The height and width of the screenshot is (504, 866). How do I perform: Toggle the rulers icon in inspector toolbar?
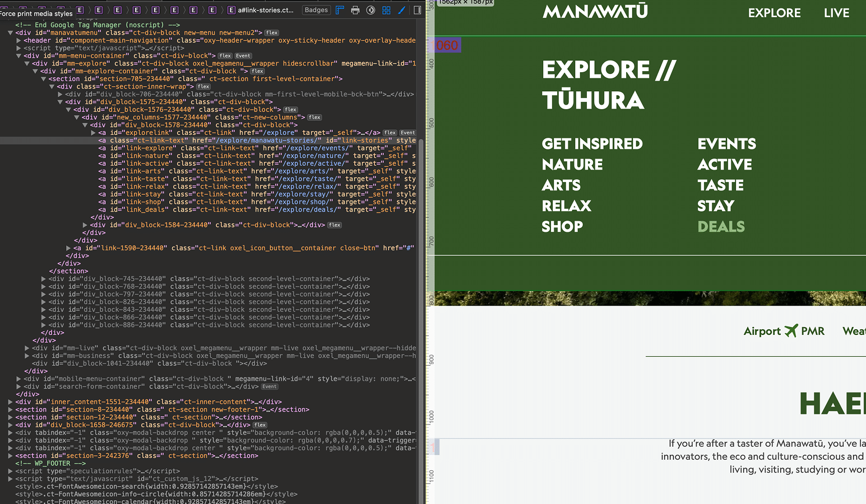point(340,10)
